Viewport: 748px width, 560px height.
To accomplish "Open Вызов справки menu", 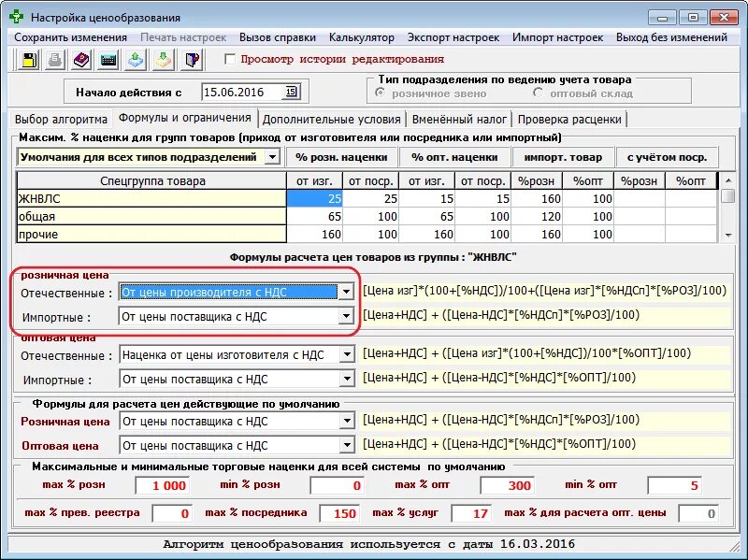I will (278, 37).
